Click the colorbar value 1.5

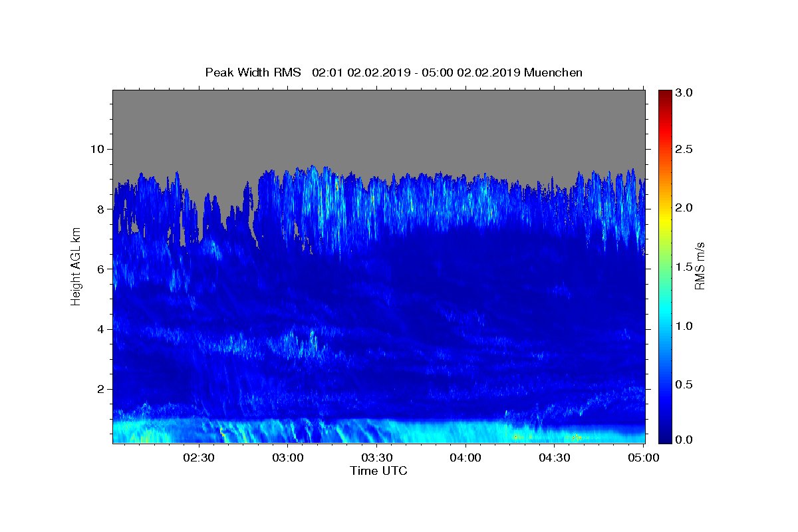point(684,267)
